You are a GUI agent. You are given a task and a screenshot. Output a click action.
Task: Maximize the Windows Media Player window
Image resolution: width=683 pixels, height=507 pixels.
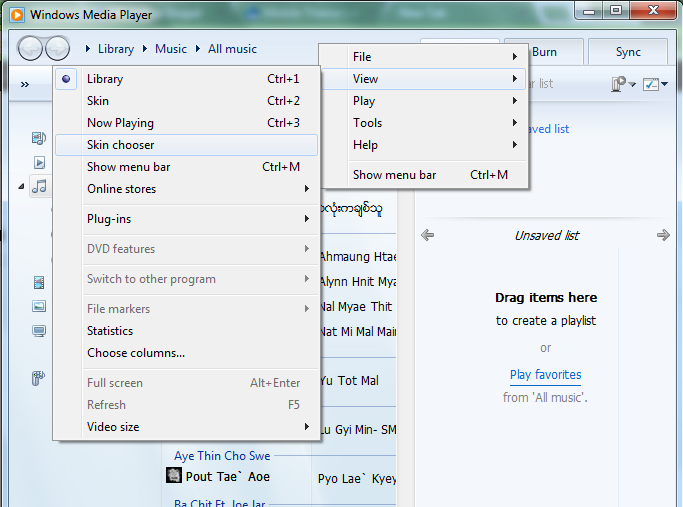(615, 11)
